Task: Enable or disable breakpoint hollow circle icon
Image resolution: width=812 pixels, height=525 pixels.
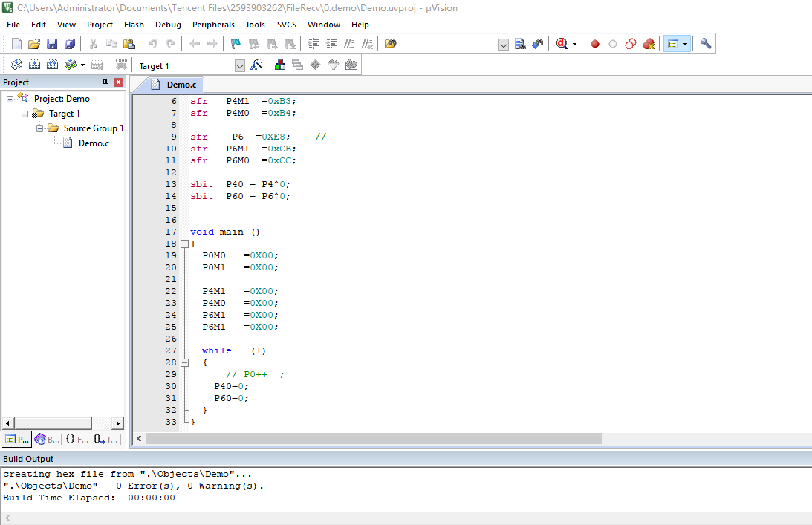Action: pos(613,44)
